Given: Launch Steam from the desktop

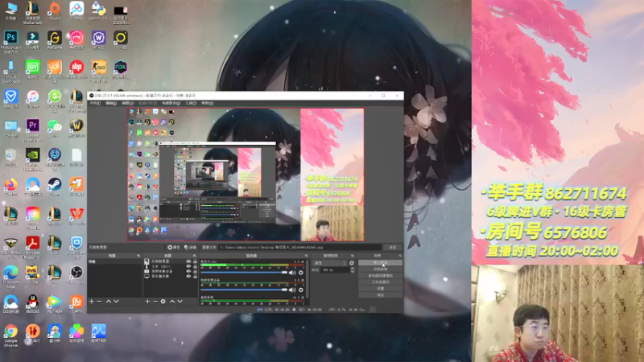Looking at the screenshot, I should coord(54,185).
